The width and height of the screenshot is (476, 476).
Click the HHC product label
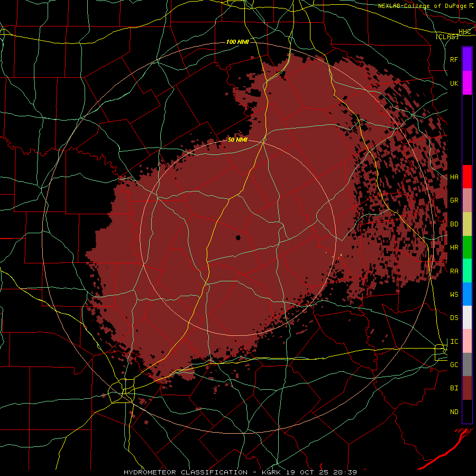point(464,32)
